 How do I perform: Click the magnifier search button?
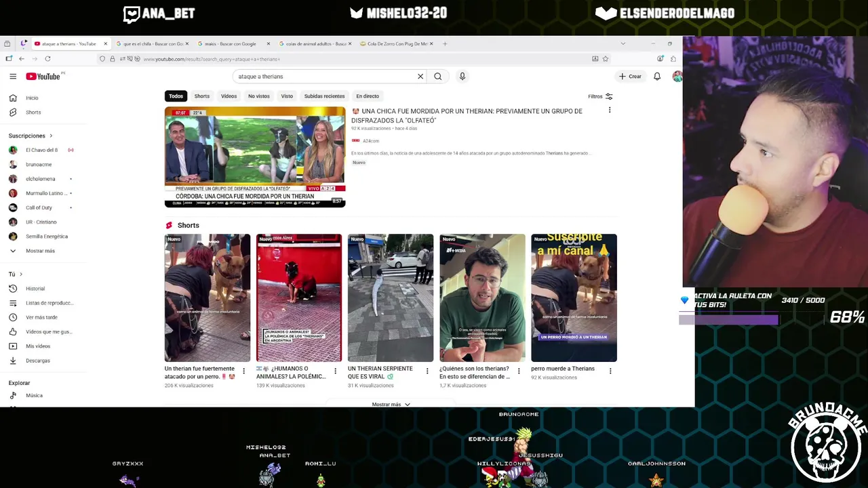coord(438,77)
